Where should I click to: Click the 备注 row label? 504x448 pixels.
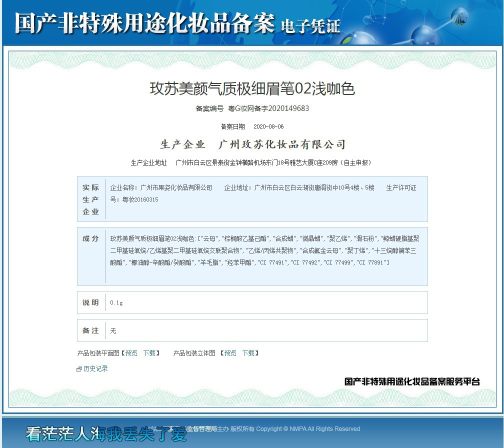click(x=90, y=330)
